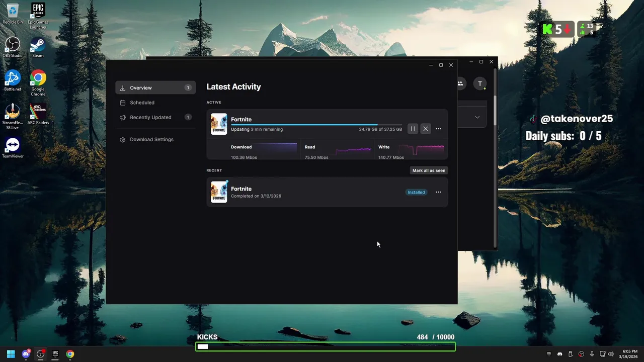
Task: Open Steam desktop shortcut
Action: pos(38,47)
